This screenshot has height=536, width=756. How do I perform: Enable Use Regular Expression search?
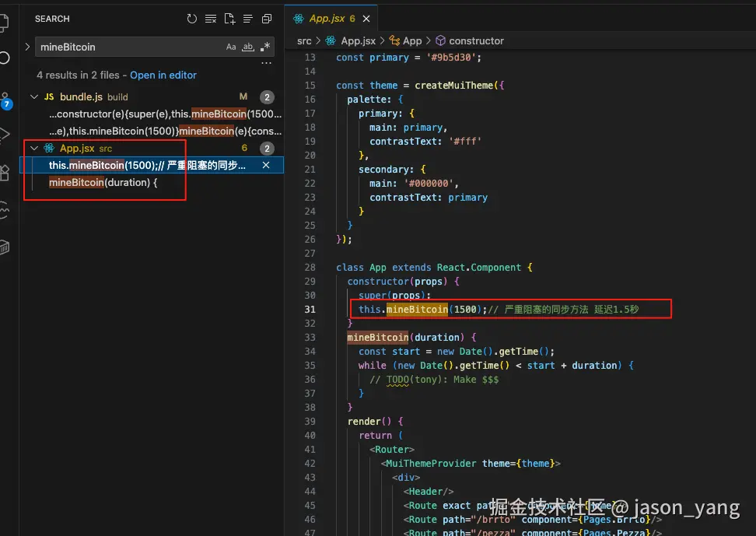point(265,47)
